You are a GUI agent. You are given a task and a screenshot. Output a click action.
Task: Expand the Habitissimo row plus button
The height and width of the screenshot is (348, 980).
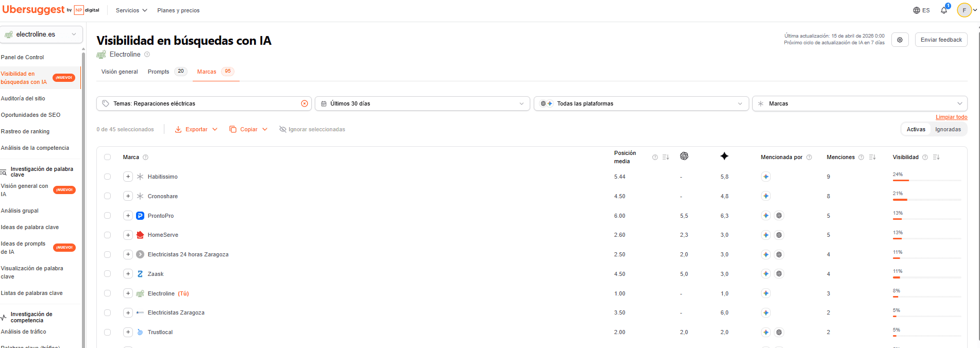click(128, 177)
